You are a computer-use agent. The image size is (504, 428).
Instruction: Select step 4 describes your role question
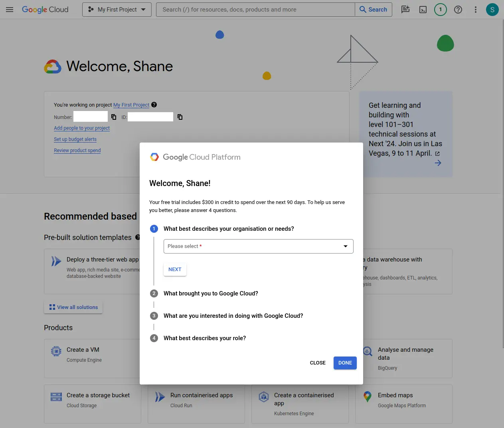tap(205, 338)
